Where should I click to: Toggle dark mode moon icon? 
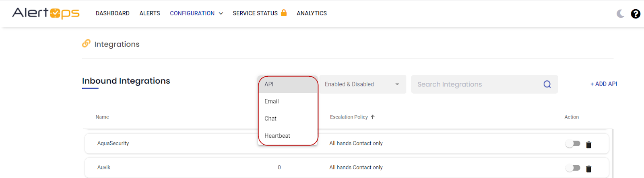pos(620,14)
